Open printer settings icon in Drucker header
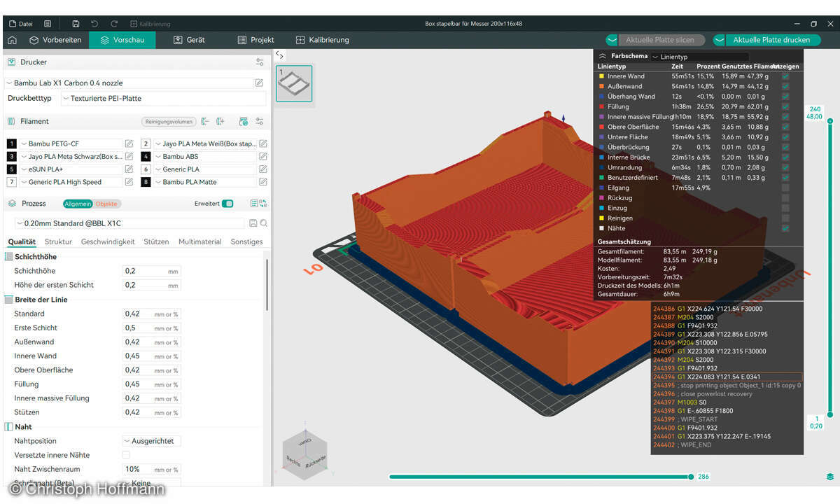Image resolution: width=840 pixels, height=504 pixels. 260,62
